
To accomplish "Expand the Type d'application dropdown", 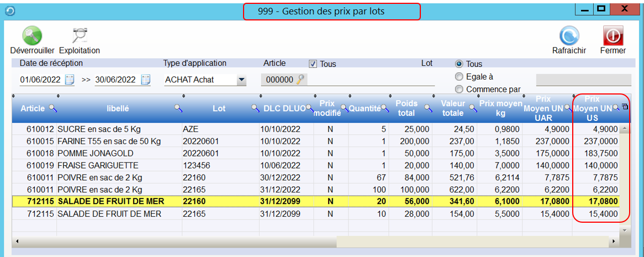I will [241, 80].
